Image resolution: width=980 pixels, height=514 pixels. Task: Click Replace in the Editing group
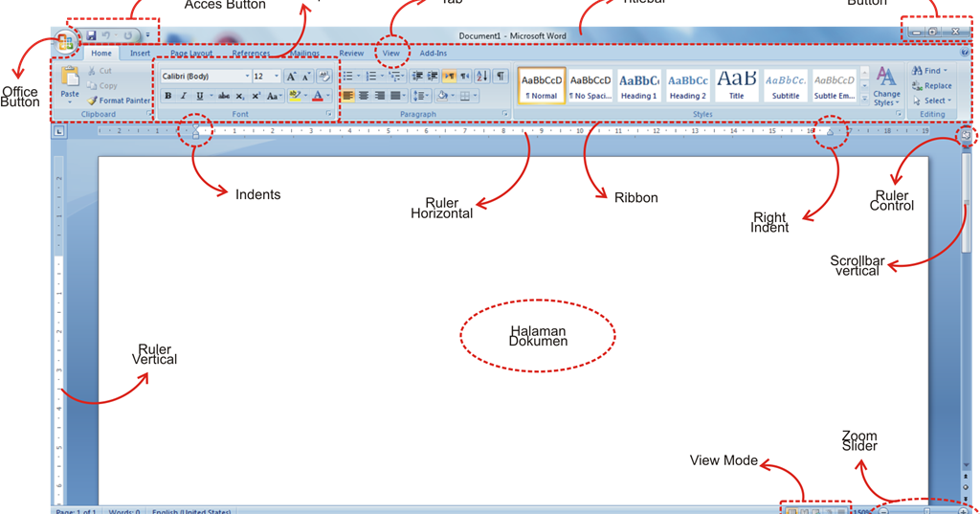932,86
